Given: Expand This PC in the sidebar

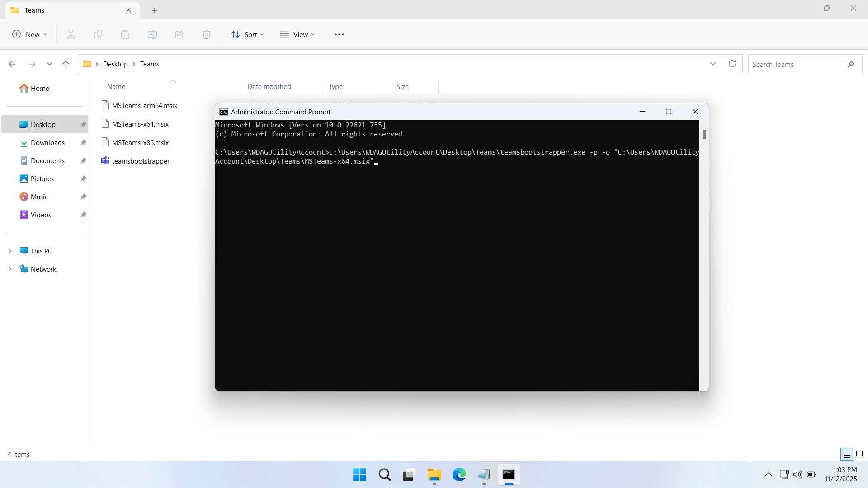Looking at the screenshot, I should [10, 250].
